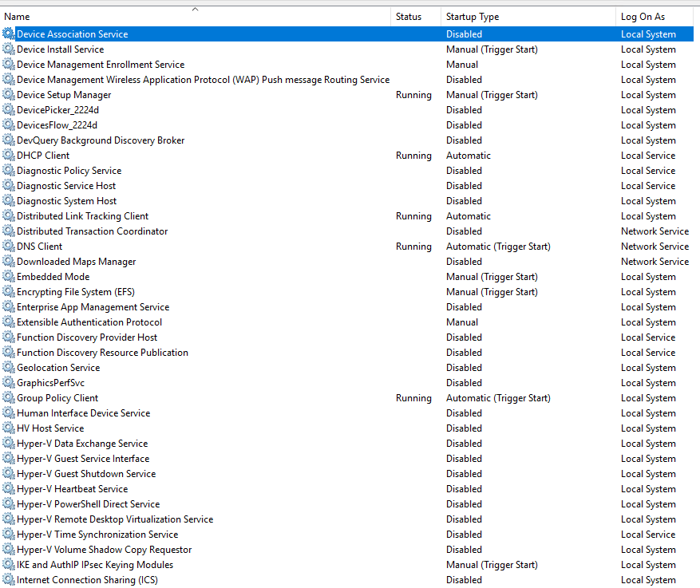Click the gear icon beside DevicePicker_2224d

tap(9, 110)
